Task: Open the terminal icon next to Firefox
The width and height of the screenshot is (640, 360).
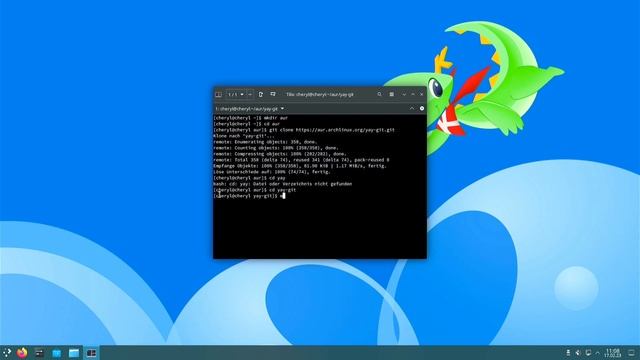Action: coord(39,353)
